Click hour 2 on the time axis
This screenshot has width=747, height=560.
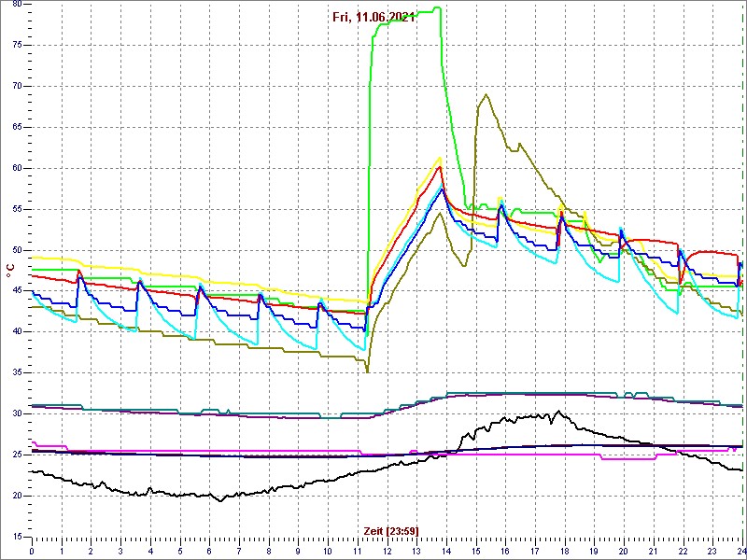[91, 551]
